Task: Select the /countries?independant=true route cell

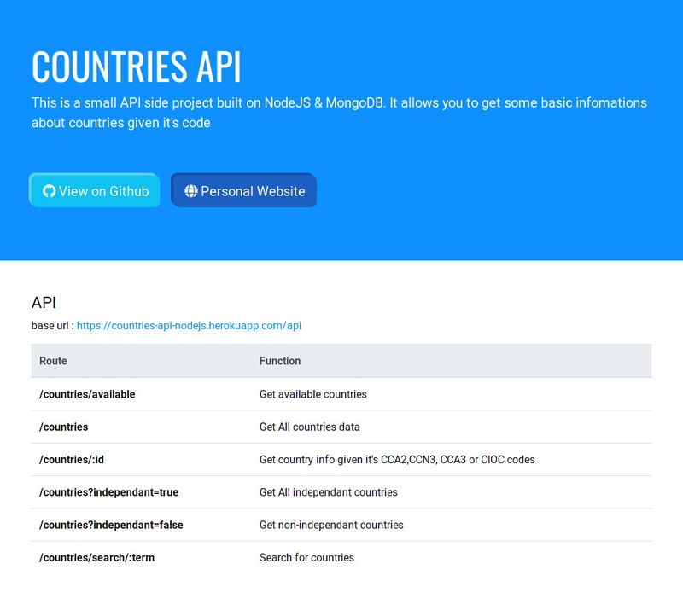Action: coord(141,492)
